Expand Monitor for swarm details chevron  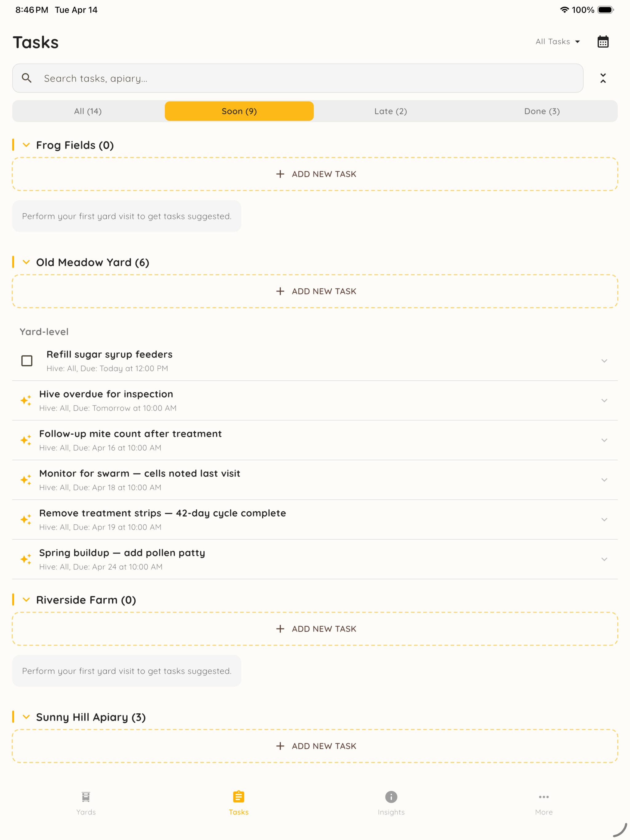coord(604,480)
